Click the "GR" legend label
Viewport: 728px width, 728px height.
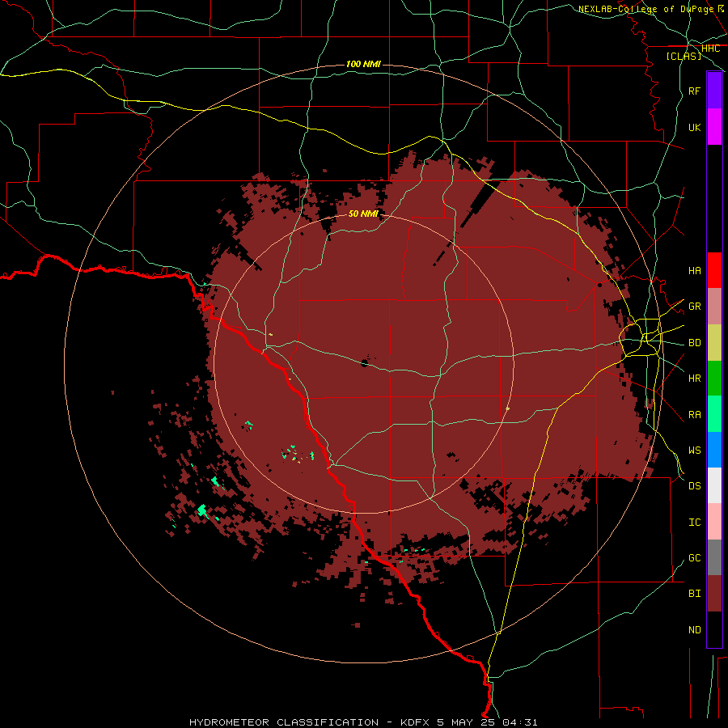tap(694, 307)
